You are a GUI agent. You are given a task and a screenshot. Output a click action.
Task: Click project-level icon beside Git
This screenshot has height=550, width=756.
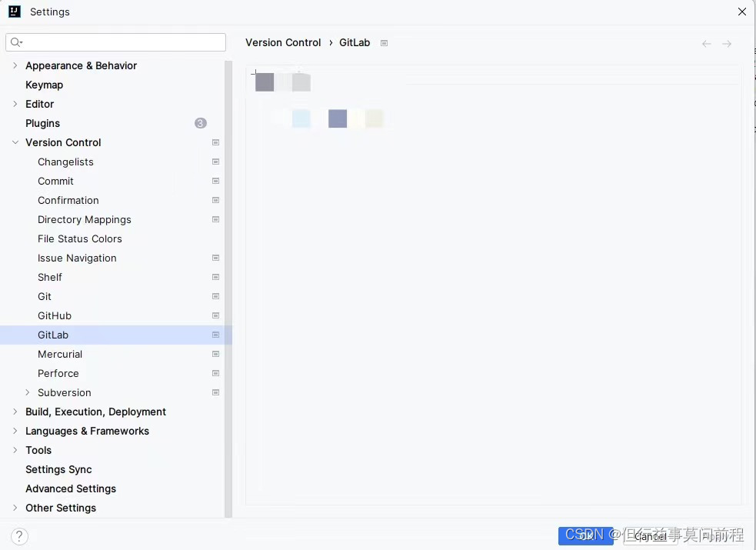[215, 296]
